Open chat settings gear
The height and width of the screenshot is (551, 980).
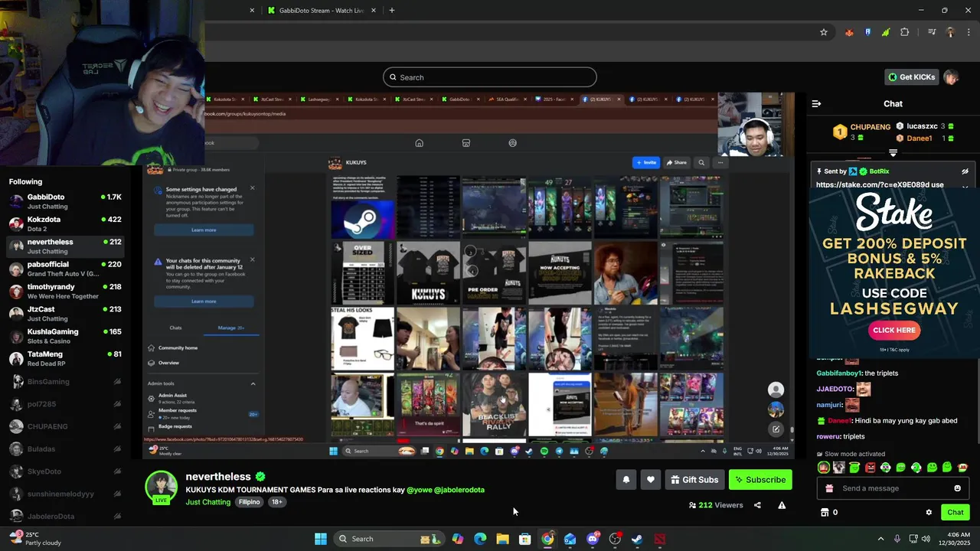pos(929,512)
